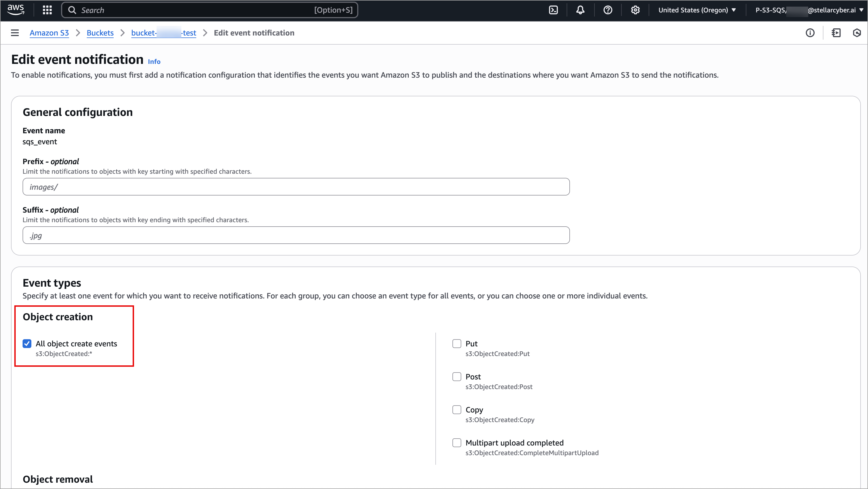868x489 pixels.
Task: Open the services grid menu icon
Action: [x=47, y=10]
